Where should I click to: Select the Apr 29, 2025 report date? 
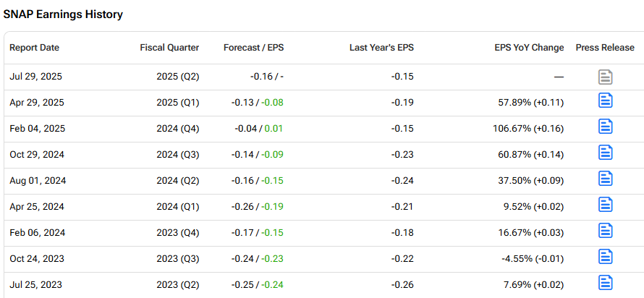(x=37, y=103)
